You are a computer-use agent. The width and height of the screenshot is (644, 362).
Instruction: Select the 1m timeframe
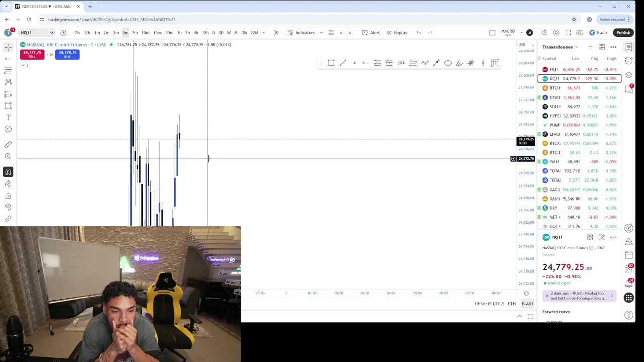point(97,33)
